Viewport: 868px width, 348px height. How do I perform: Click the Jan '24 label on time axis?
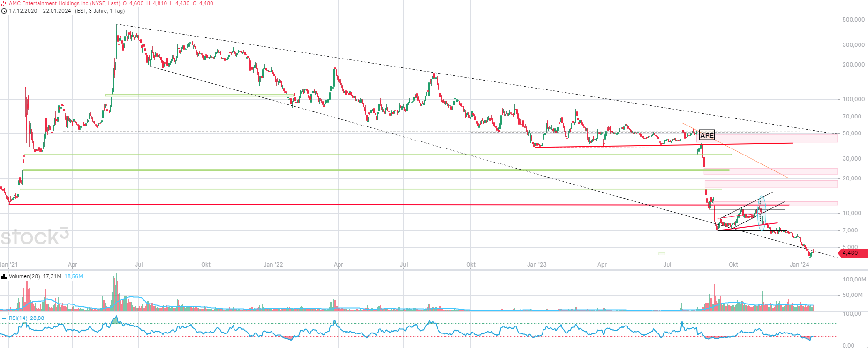[799, 265]
